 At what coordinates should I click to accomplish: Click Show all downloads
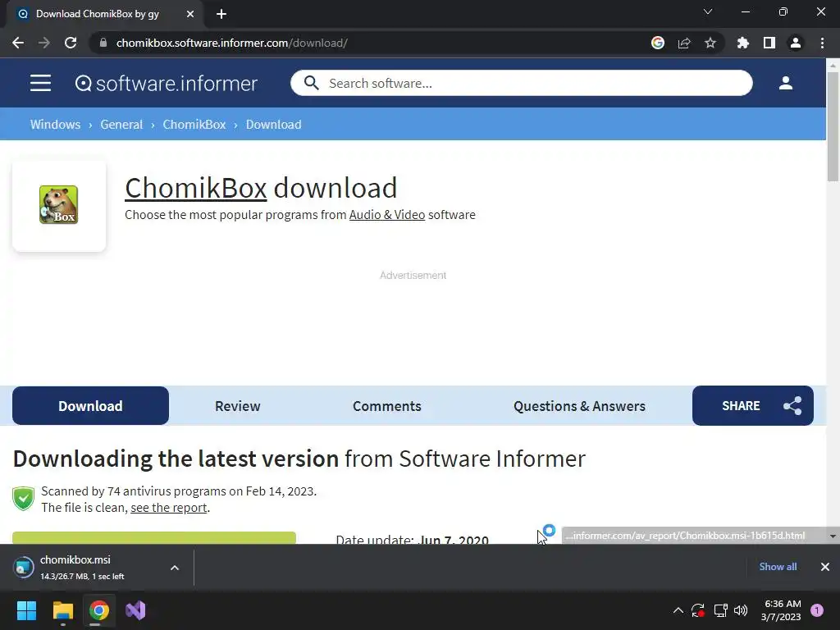click(778, 566)
